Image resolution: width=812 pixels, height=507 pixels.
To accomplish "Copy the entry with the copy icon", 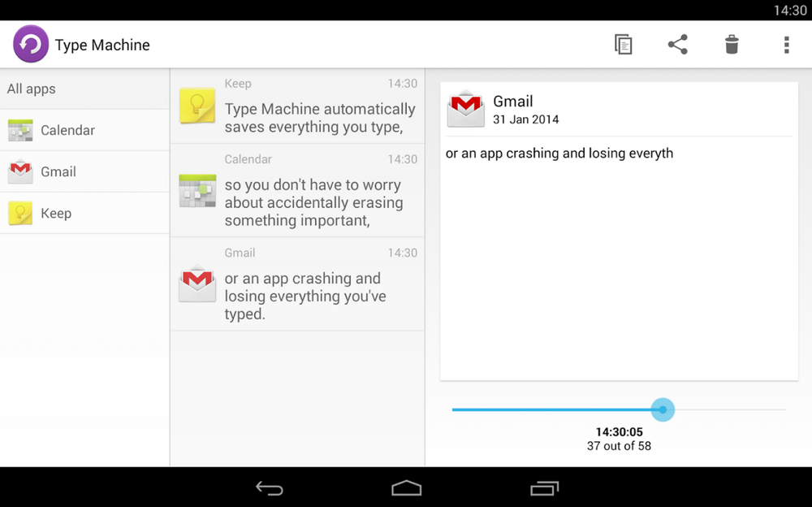I will [x=623, y=45].
